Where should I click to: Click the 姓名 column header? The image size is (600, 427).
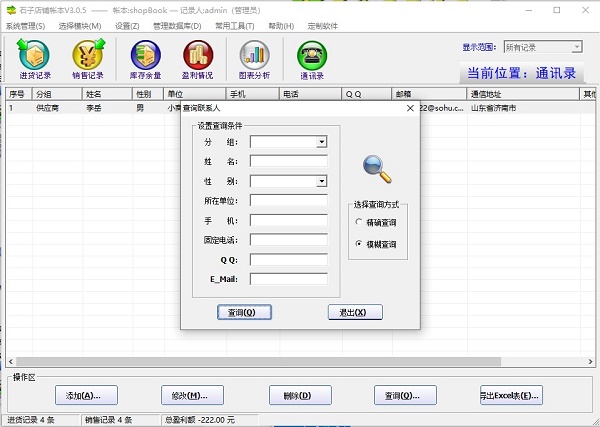(x=107, y=94)
